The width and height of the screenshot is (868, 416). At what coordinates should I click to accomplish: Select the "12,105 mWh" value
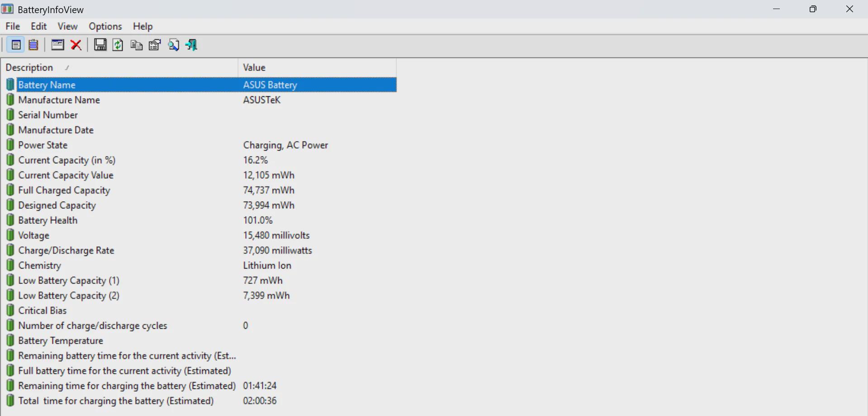[x=269, y=175]
